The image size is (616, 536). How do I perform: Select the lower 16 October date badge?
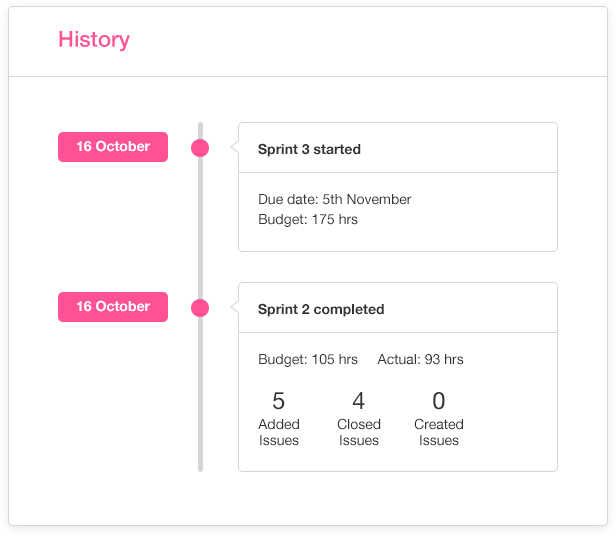click(x=113, y=307)
